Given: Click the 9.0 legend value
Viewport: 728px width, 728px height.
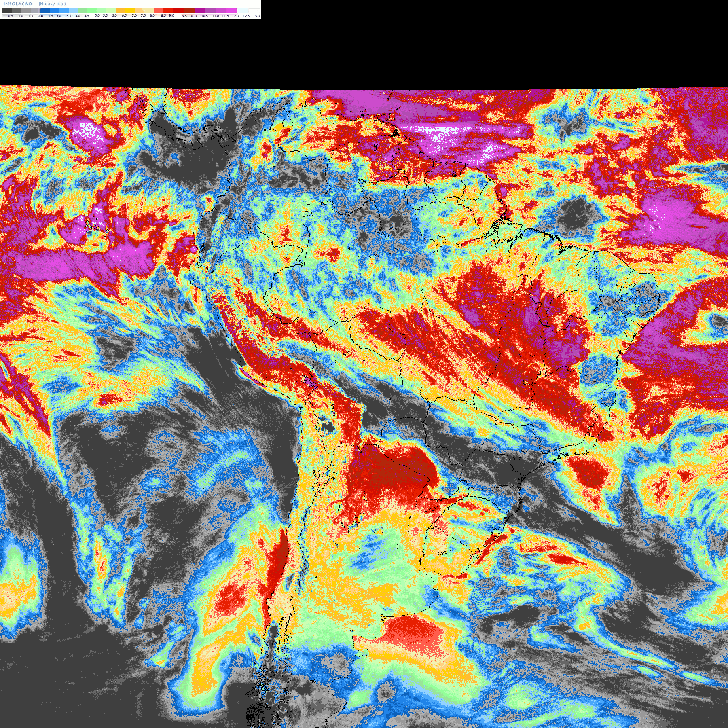Looking at the screenshot, I should (x=171, y=15).
